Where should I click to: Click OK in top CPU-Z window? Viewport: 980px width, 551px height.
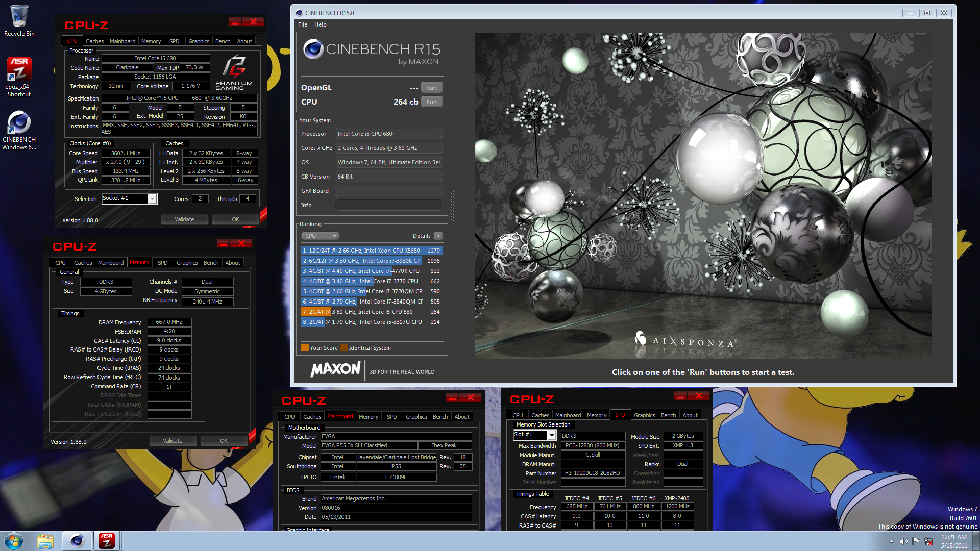click(235, 219)
